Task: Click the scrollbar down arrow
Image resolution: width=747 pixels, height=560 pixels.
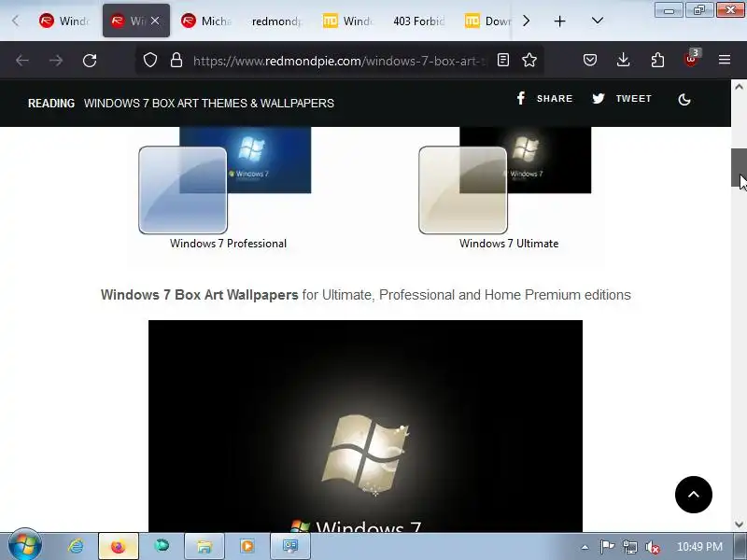Action: (739, 525)
